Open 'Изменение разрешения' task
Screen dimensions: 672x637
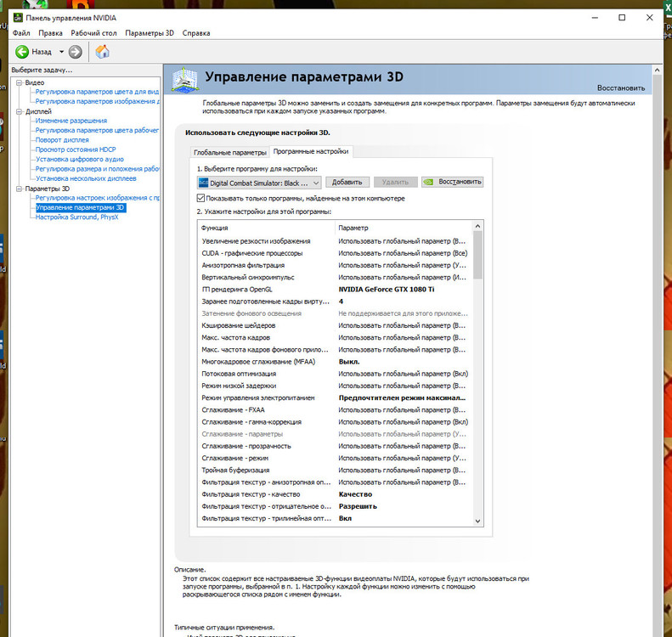tap(71, 121)
